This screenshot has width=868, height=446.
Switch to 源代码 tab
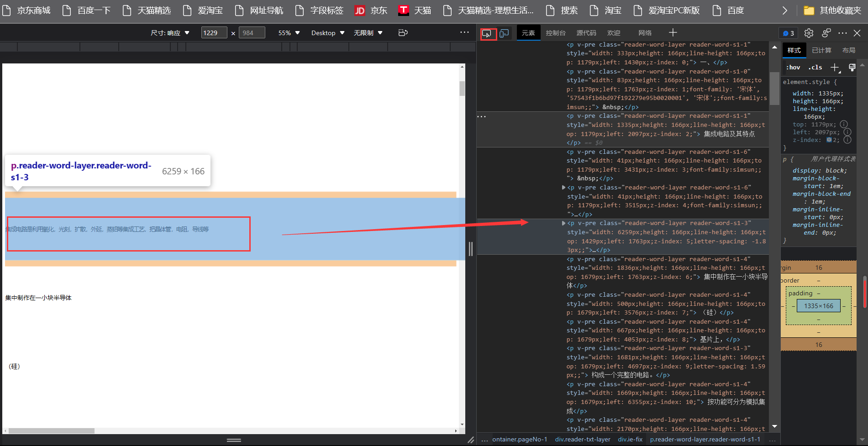[586, 33]
